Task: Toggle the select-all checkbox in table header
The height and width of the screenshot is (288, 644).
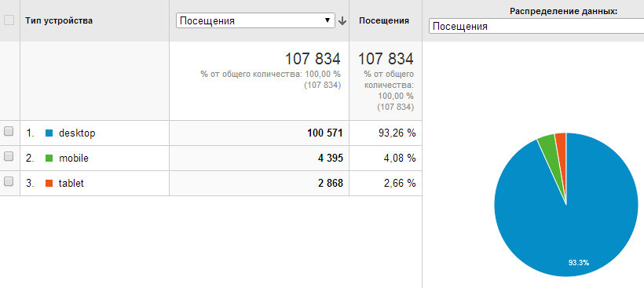Action: [x=9, y=20]
